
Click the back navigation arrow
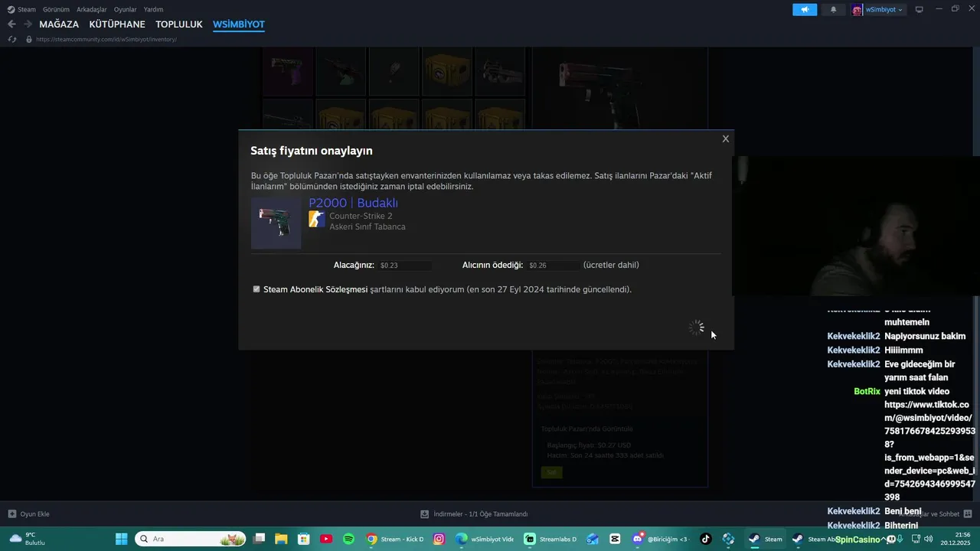coord(11,24)
